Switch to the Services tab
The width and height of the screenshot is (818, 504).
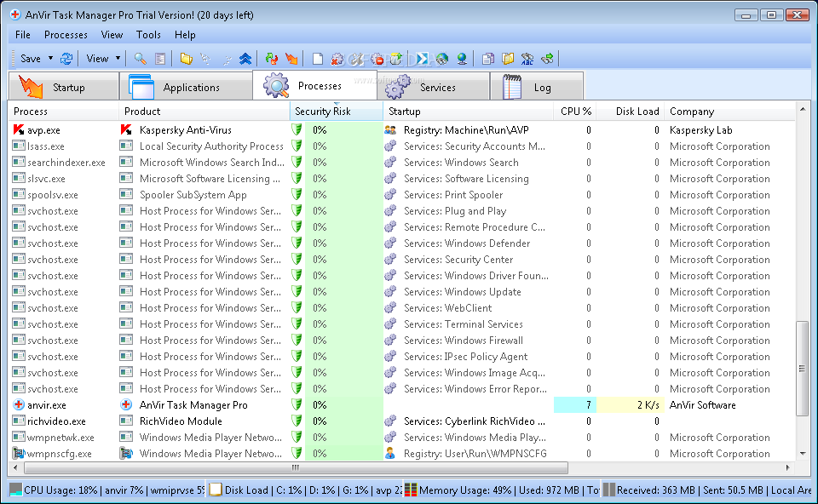coord(433,87)
